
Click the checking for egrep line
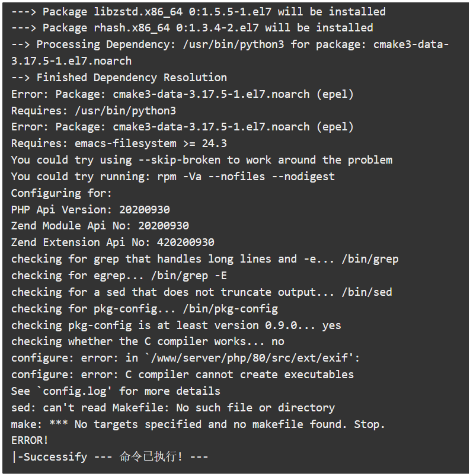pos(119,275)
